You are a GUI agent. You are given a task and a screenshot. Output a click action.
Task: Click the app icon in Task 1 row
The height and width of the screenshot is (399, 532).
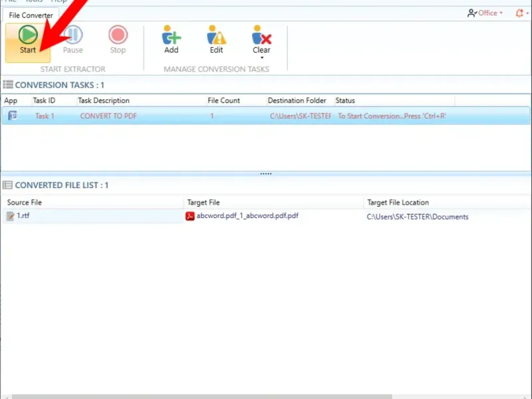click(13, 116)
